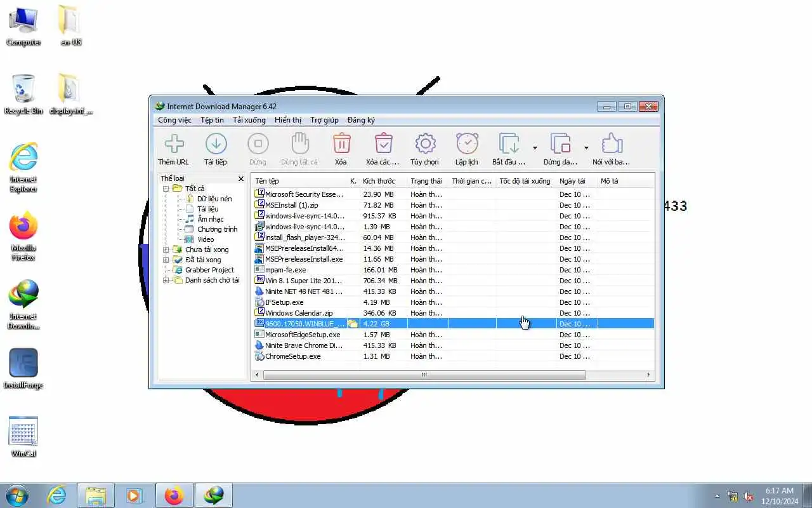Select Microsoft Security Esse... file row
Viewport: 812px width, 508px height.
click(x=454, y=194)
